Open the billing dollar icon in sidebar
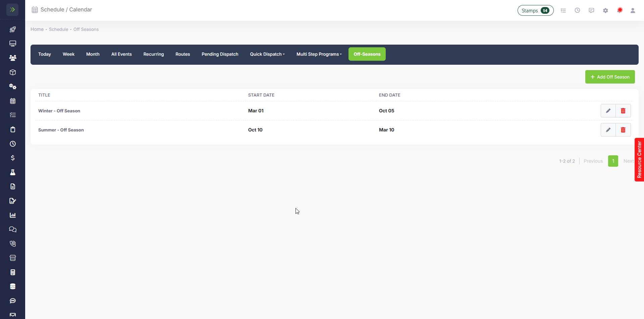The width and height of the screenshot is (644, 319). (x=13, y=158)
